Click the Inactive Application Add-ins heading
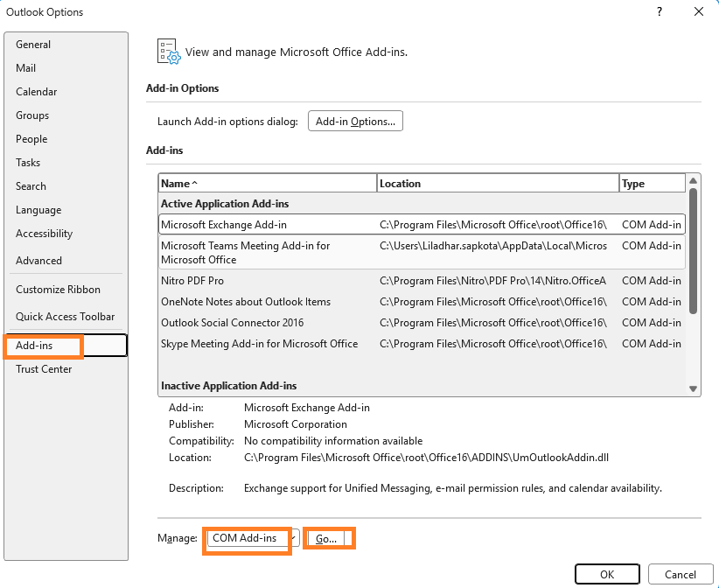Image resolution: width=719 pixels, height=588 pixels. 229,386
